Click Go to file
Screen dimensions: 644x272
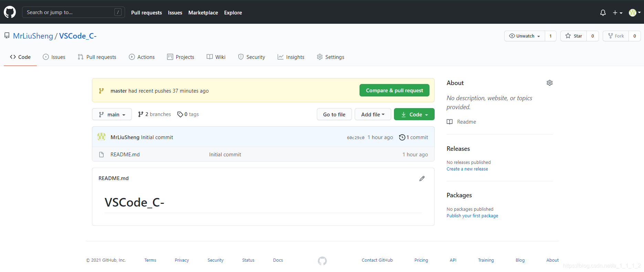tap(334, 114)
